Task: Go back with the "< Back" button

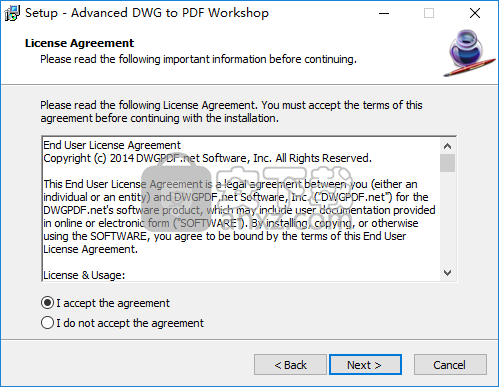Action: [290, 365]
